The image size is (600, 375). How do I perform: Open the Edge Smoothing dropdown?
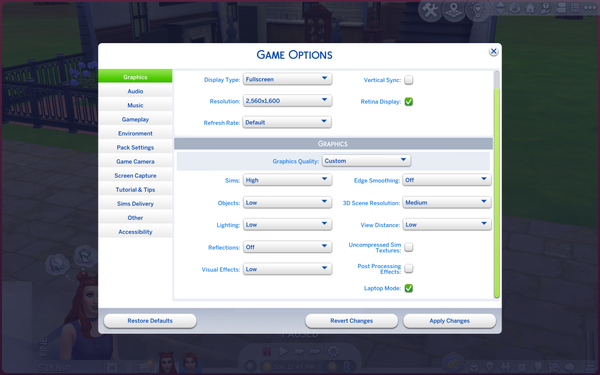447,180
